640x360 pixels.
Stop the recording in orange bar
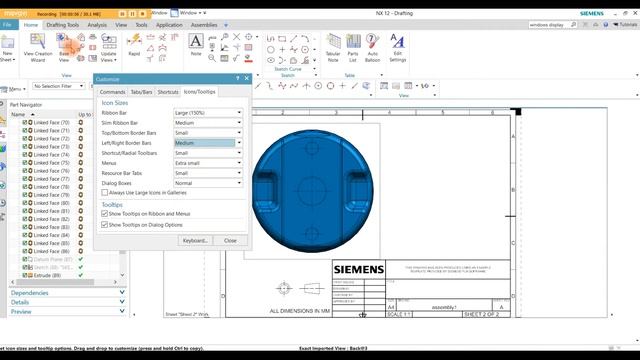pos(142,14)
